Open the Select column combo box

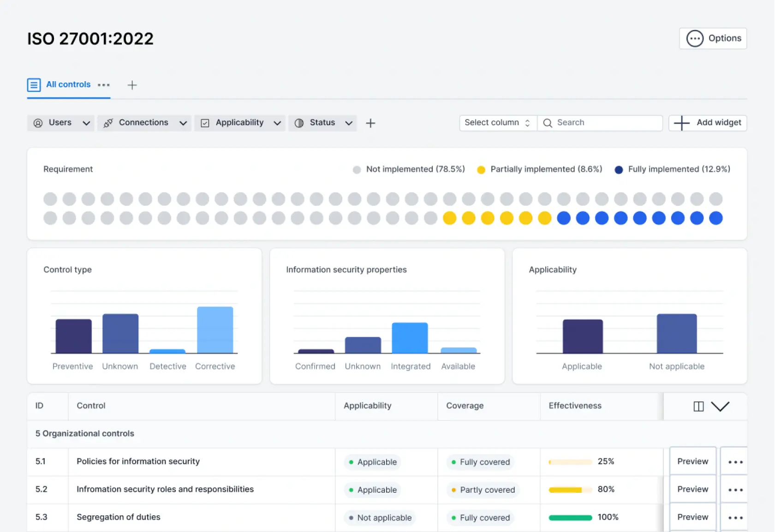498,123
